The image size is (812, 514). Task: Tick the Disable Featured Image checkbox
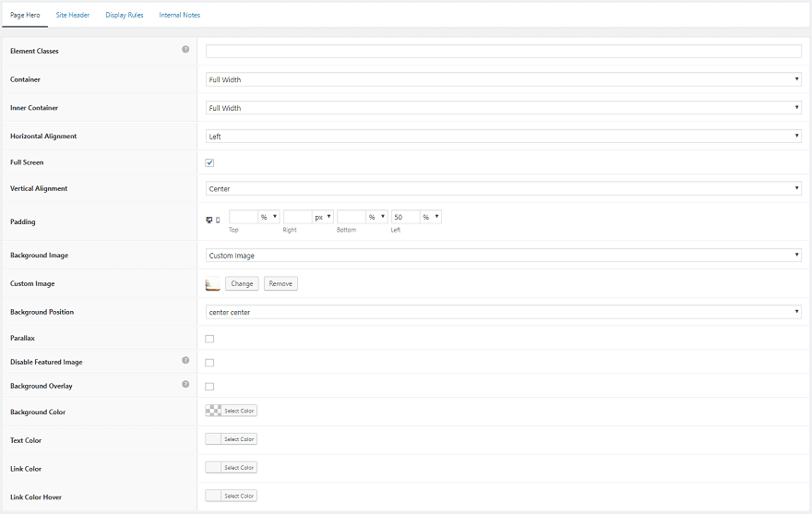click(209, 363)
